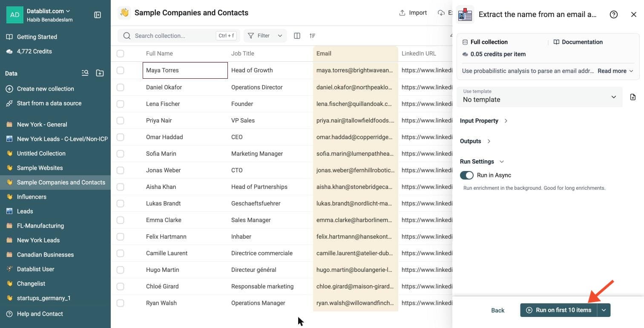Image resolution: width=644 pixels, height=328 pixels.
Task: Click the waving hand collection emoji icon
Action: coord(124,13)
